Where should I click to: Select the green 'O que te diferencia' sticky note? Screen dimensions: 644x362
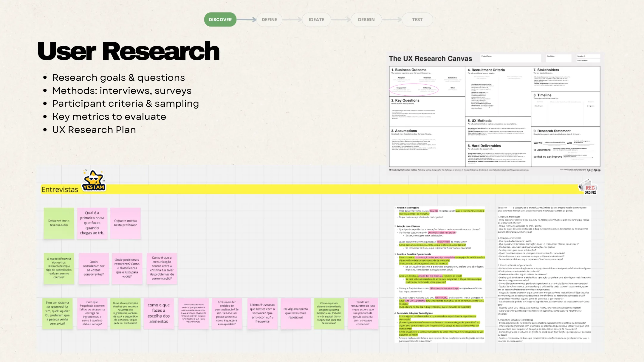59,268
